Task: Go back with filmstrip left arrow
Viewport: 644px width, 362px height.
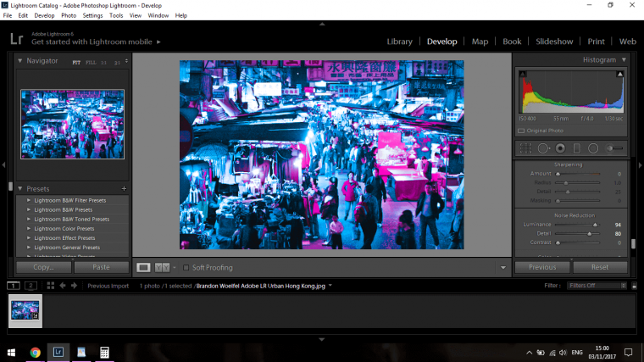Action: (63, 286)
